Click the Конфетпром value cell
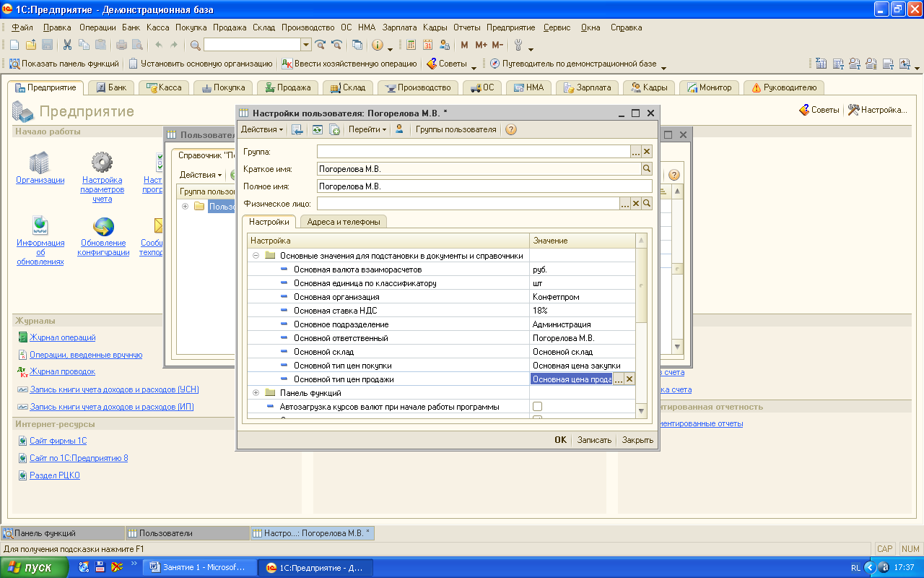924x578 pixels. [x=583, y=297]
